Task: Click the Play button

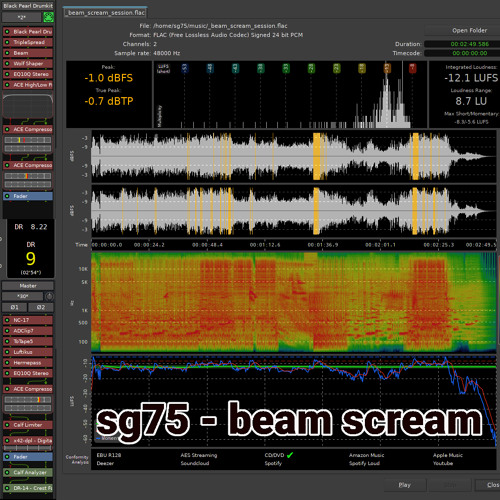Action: (x=405, y=485)
